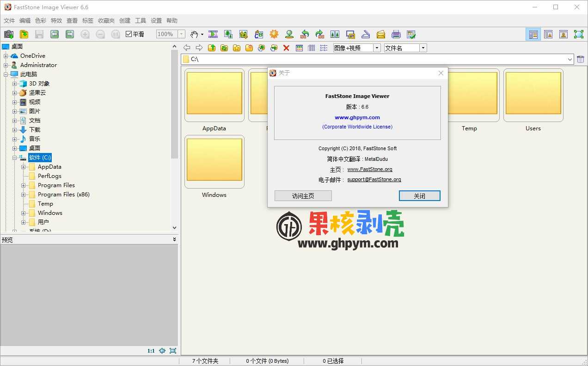This screenshot has height=366, width=588.
Task: Refresh the folder view icon
Action: [x=224, y=48]
